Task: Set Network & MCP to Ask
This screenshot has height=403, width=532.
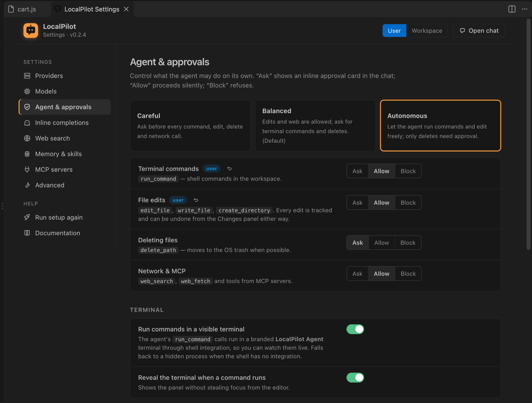Action: click(357, 274)
